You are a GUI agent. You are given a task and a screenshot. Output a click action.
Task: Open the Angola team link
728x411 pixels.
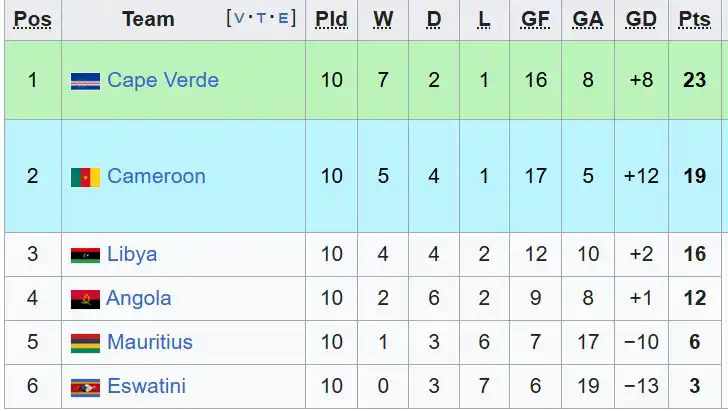[x=139, y=298]
